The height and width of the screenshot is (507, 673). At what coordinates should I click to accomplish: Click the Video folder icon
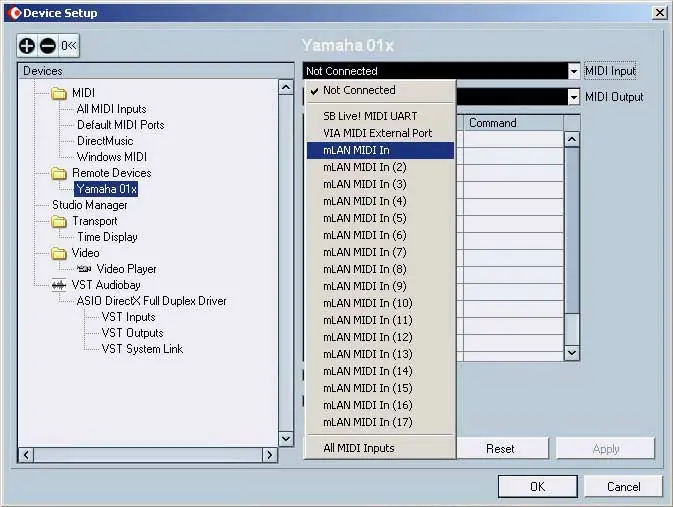click(59, 253)
